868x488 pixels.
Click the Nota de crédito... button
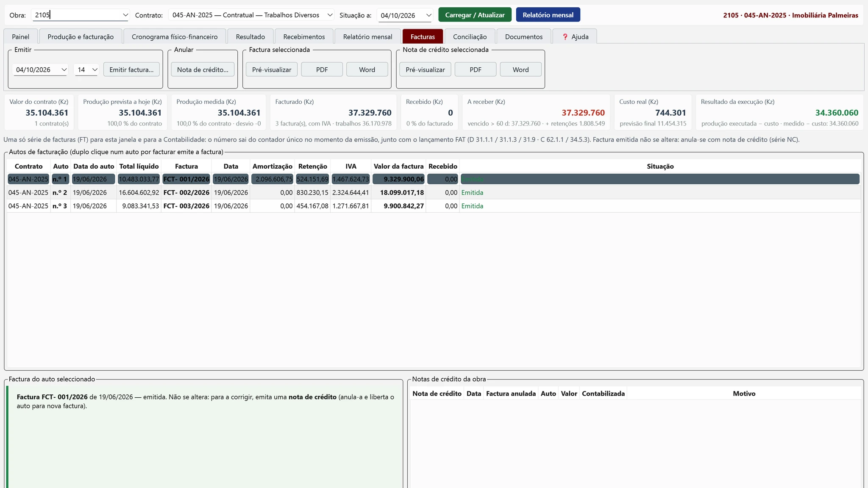(x=203, y=69)
